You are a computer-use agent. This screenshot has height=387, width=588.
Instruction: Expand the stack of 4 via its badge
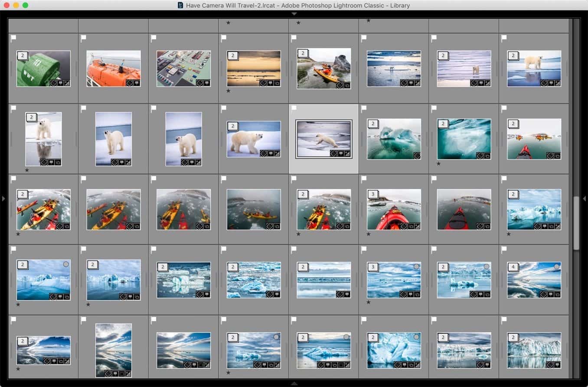tap(513, 267)
